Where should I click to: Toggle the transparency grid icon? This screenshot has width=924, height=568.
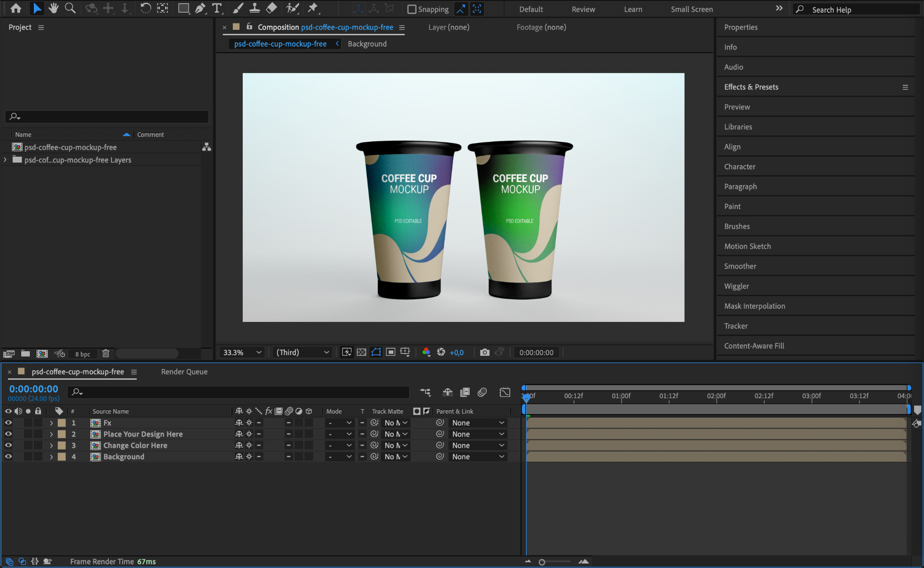pos(361,352)
